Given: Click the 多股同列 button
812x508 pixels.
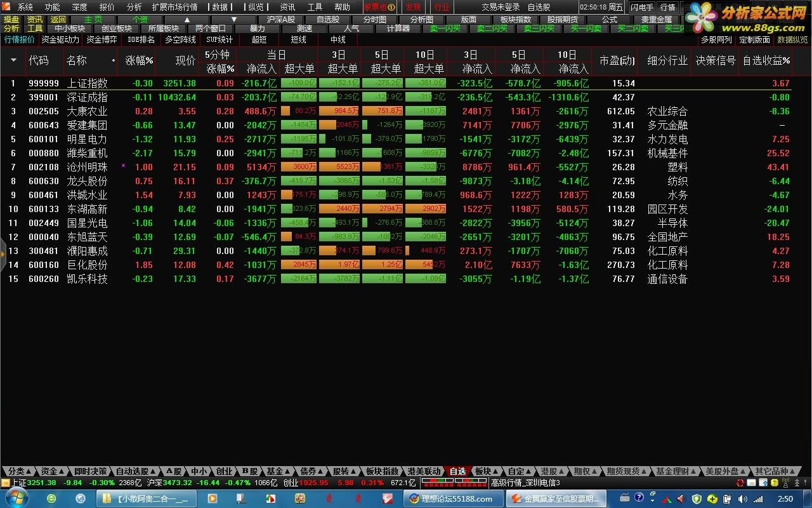Looking at the screenshot, I should [x=716, y=39].
